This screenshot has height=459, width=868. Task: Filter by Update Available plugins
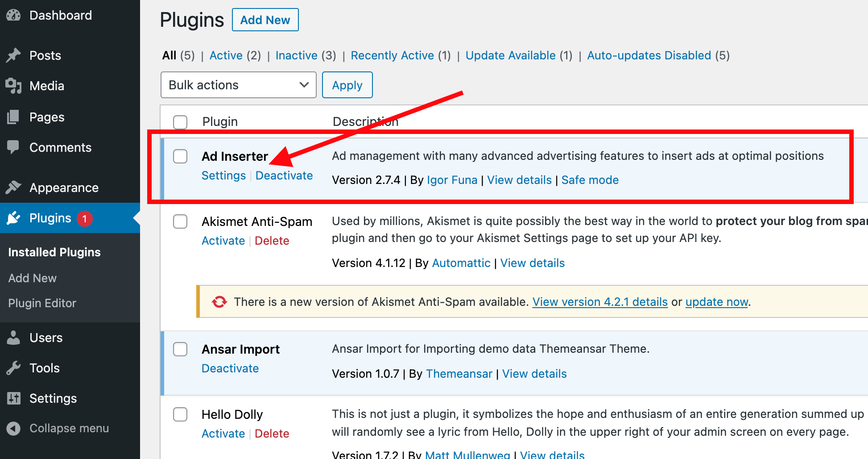tap(519, 55)
